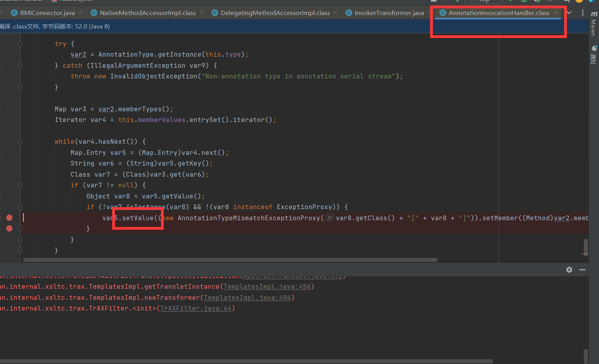
Task: Click the RMIConnector.java class file icon
Action: click(14, 13)
